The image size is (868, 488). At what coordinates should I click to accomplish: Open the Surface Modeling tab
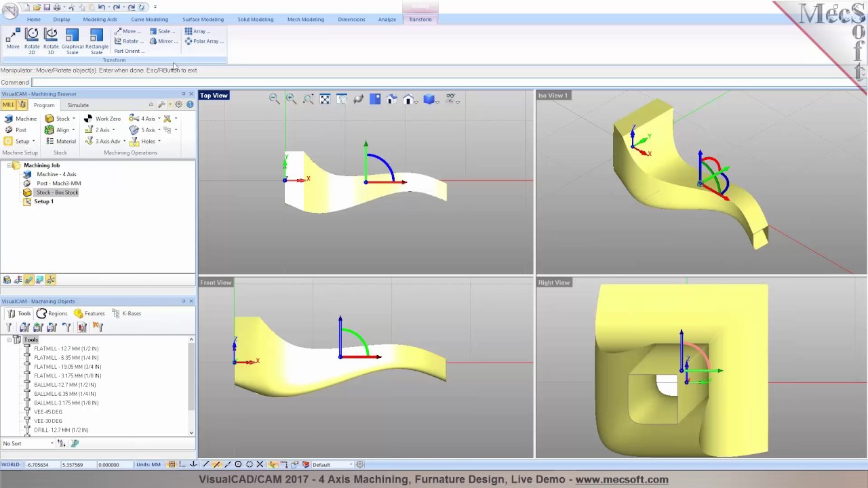click(203, 20)
